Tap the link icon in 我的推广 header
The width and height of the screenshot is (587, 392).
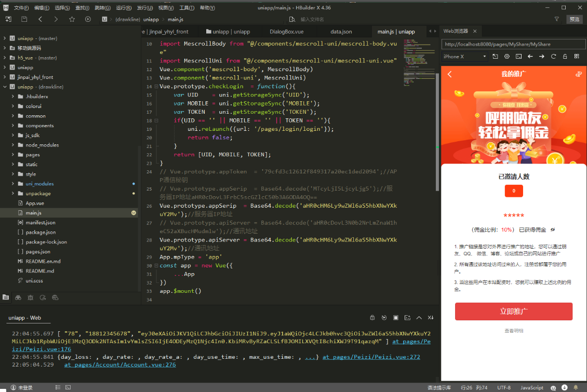point(578,74)
